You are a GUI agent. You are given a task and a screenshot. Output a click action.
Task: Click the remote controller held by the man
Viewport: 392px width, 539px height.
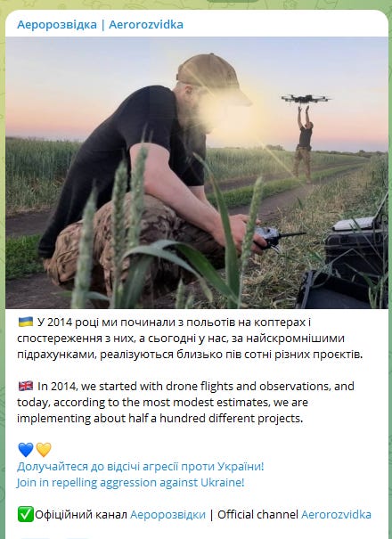coord(277,238)
